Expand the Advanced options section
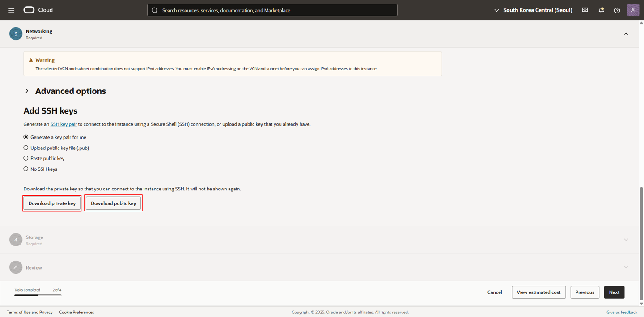 (x=27, y=91)
